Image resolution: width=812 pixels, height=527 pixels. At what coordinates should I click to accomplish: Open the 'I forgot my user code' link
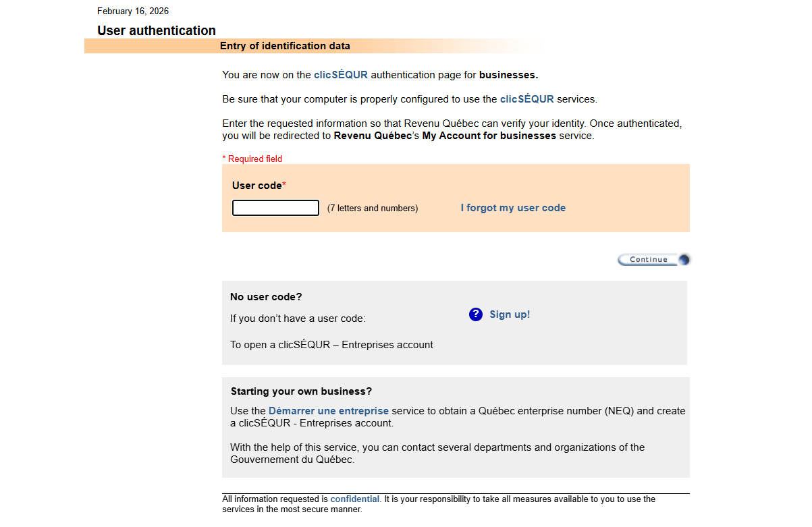coord(513,208)
